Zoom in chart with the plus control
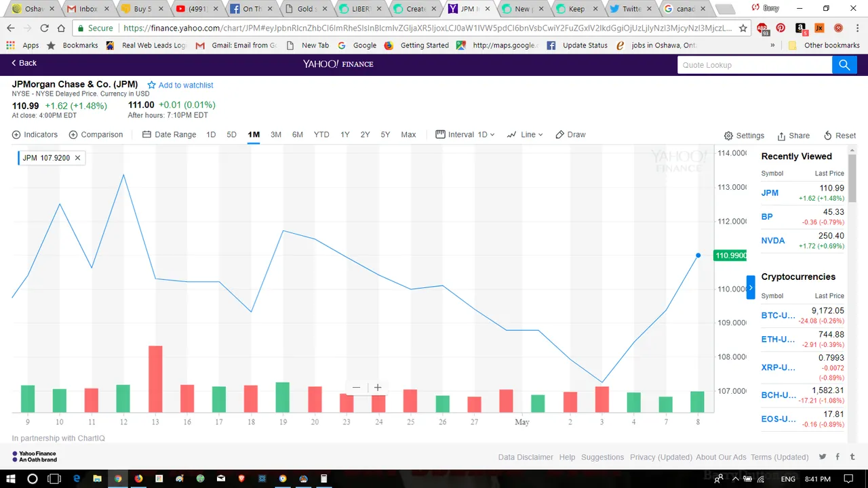This screenshot has height=488, width=868. click(378, 388)
